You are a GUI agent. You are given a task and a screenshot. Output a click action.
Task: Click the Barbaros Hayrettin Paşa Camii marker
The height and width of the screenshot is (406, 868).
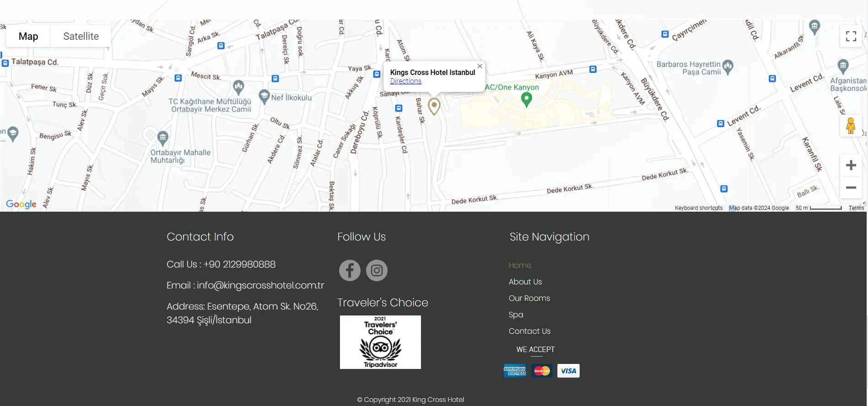tap(728, 67)
